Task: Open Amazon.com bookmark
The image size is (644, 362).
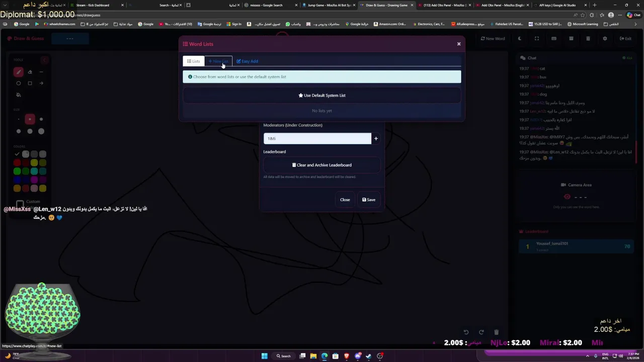Action: [390, 24]
